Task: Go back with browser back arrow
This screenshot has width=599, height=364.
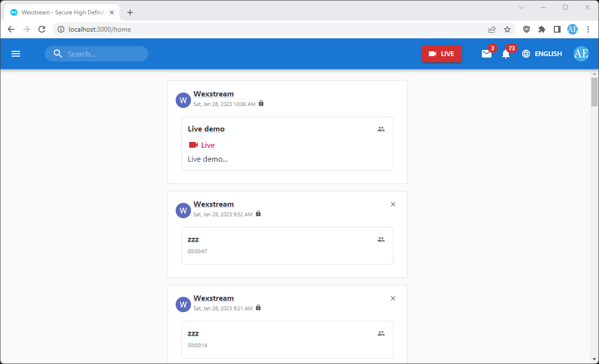Action: coord(11,29)
